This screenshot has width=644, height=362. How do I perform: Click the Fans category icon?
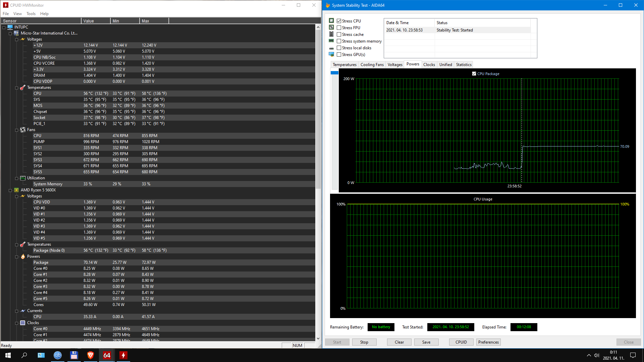[x=23, y=130]
